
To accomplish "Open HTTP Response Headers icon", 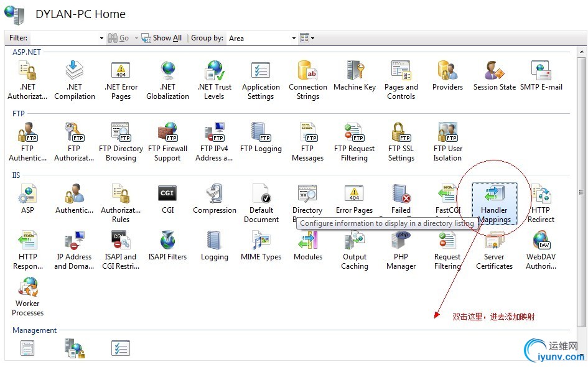I will [x=27, y=250].
